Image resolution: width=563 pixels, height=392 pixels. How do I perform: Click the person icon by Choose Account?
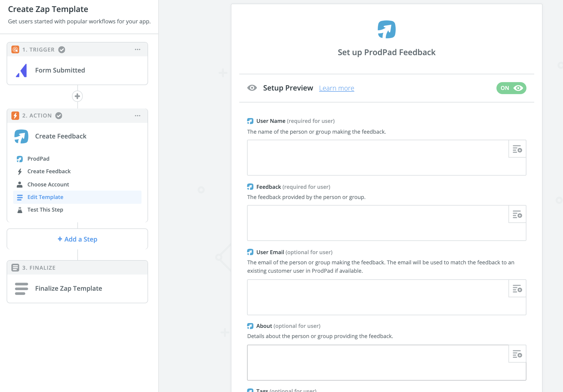tap(20, 184)
